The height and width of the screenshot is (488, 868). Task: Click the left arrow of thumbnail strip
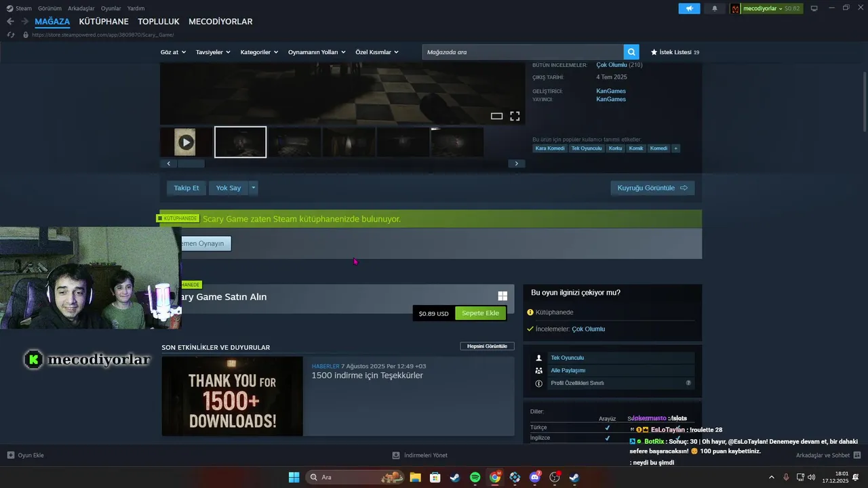coord(169,163)
